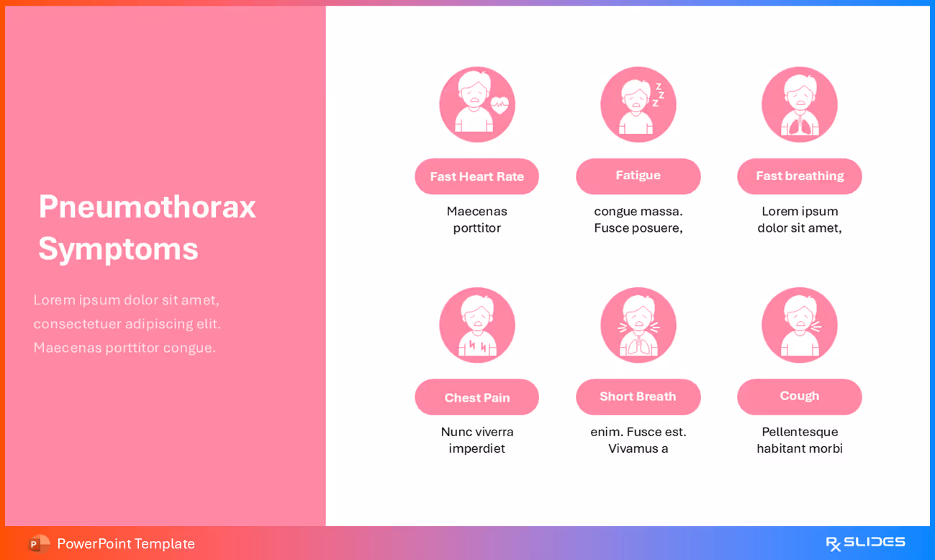
Task: Select the Cough symptom icon
Action: 799,325
